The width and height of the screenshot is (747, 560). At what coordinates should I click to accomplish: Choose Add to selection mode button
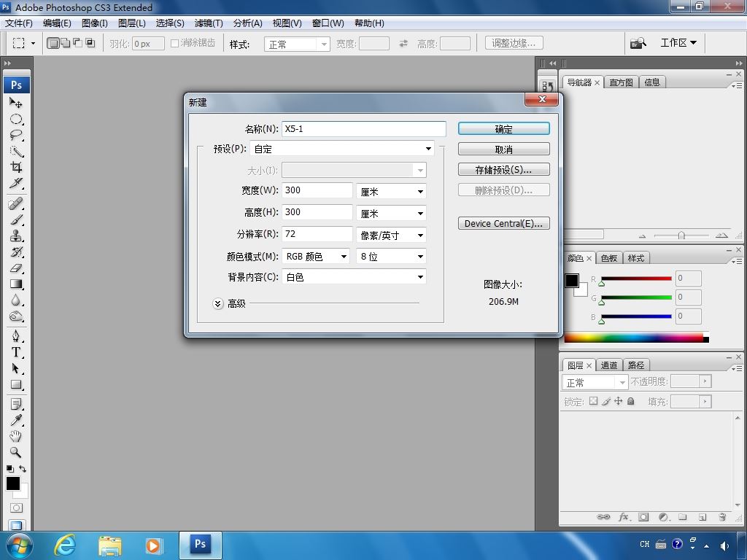[x=66, y=43]
